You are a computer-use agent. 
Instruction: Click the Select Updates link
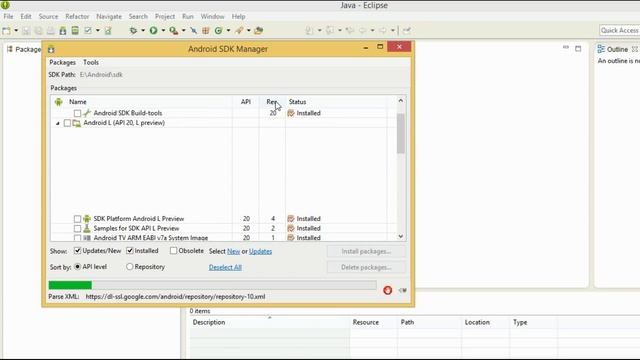coord(260,251)
